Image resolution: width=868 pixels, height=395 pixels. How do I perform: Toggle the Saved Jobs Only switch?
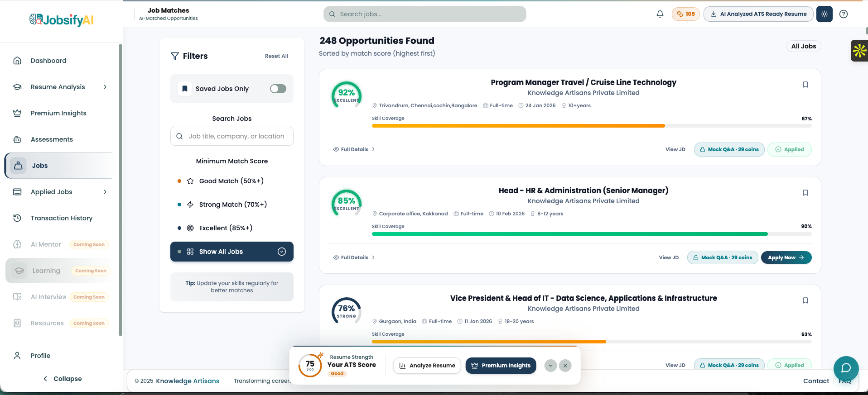278,89
